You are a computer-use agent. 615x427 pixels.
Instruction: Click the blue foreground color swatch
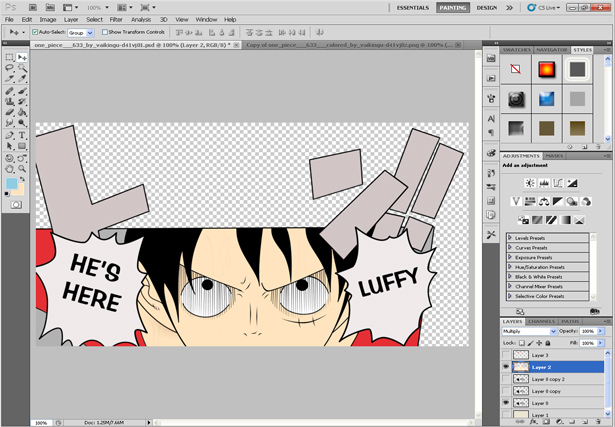(x=11, y=183)
